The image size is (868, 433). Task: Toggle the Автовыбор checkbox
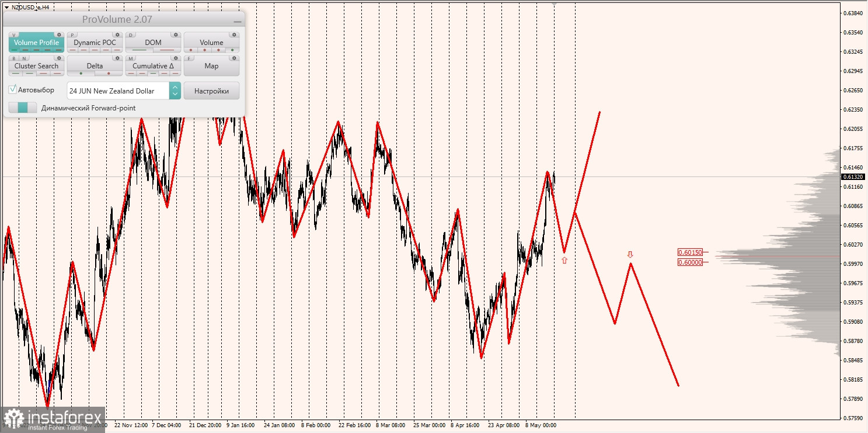(13, 89)
